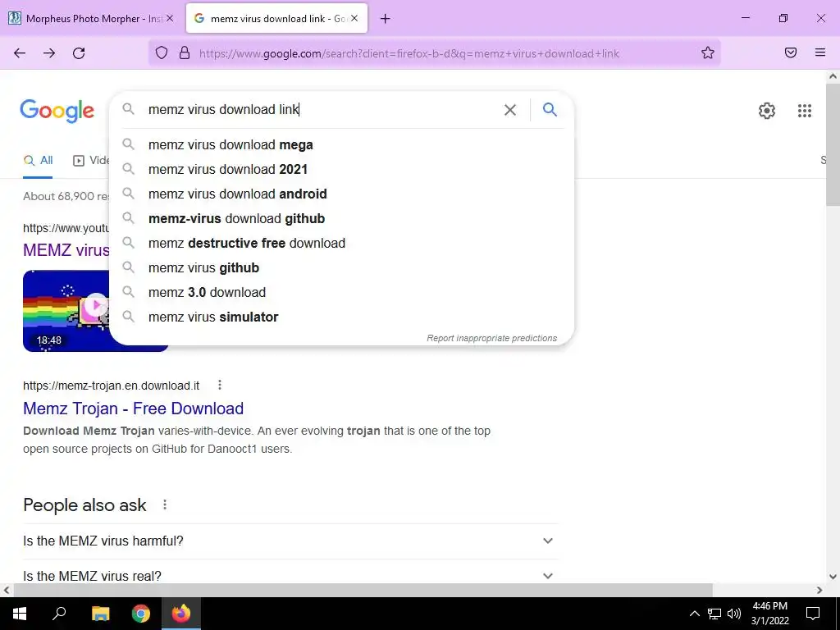Go to Google homepage via logo
This screenshot has width=840, height=630.
[57, 111]
